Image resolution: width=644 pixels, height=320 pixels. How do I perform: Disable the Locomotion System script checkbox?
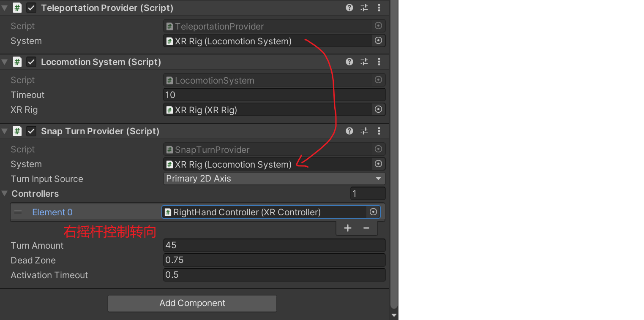tap(31, 62)
